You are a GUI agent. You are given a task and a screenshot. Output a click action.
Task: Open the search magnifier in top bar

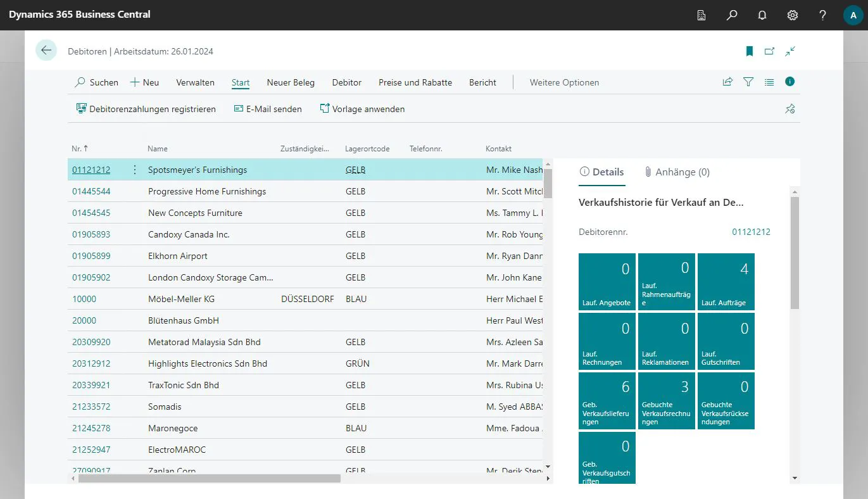732,15
